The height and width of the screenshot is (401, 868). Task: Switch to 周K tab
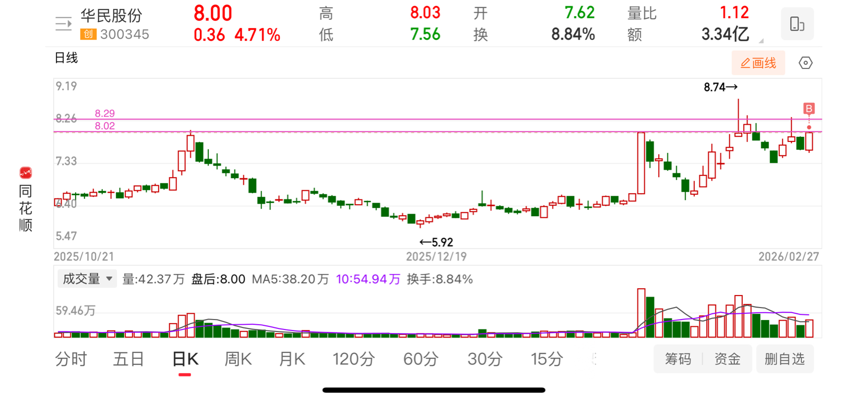238,359
